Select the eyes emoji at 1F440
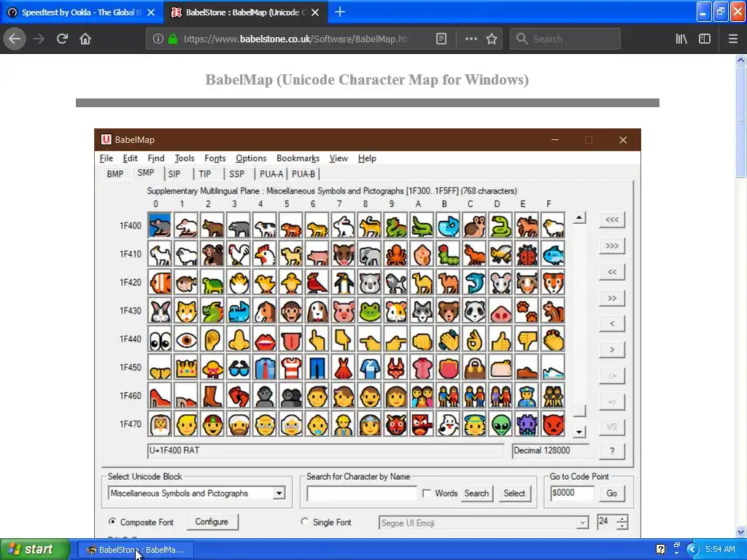 (160, 340)
